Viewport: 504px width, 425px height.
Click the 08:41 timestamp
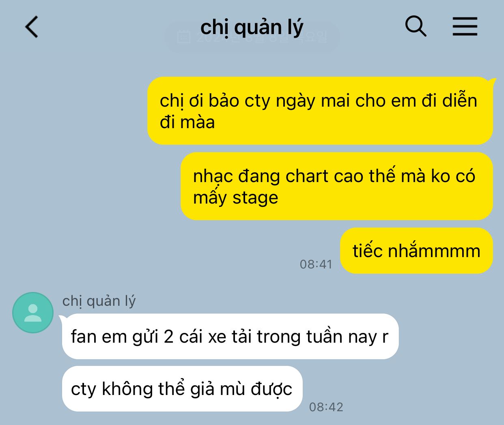[316, 264]
